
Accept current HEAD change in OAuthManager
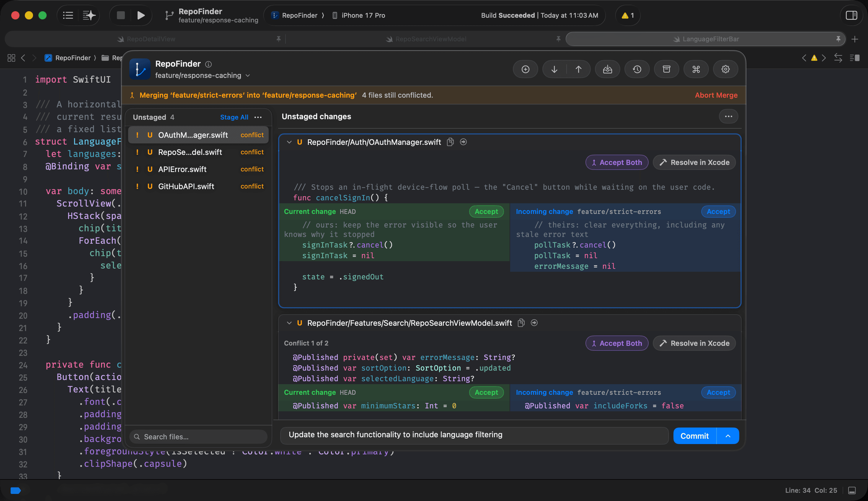click(x=486, y=212)
